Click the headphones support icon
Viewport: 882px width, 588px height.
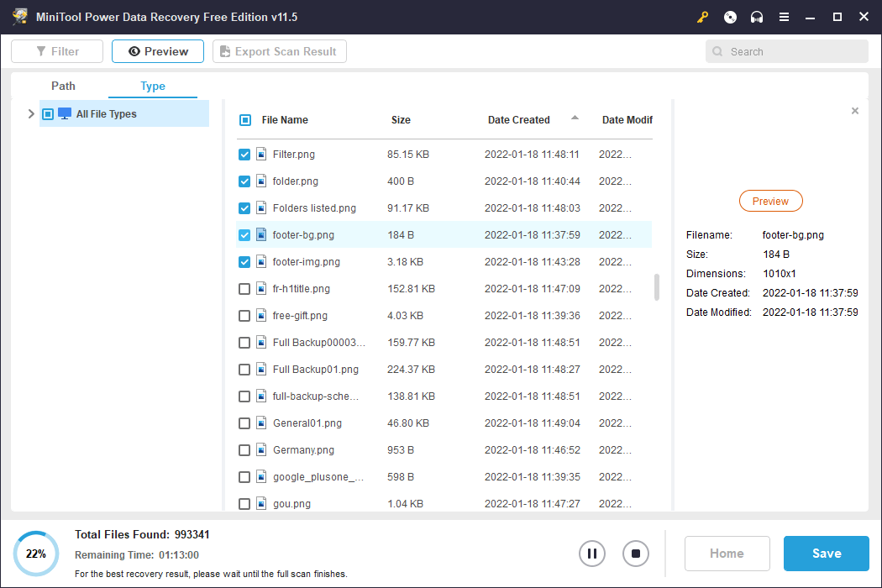click(x=757, y=17)
